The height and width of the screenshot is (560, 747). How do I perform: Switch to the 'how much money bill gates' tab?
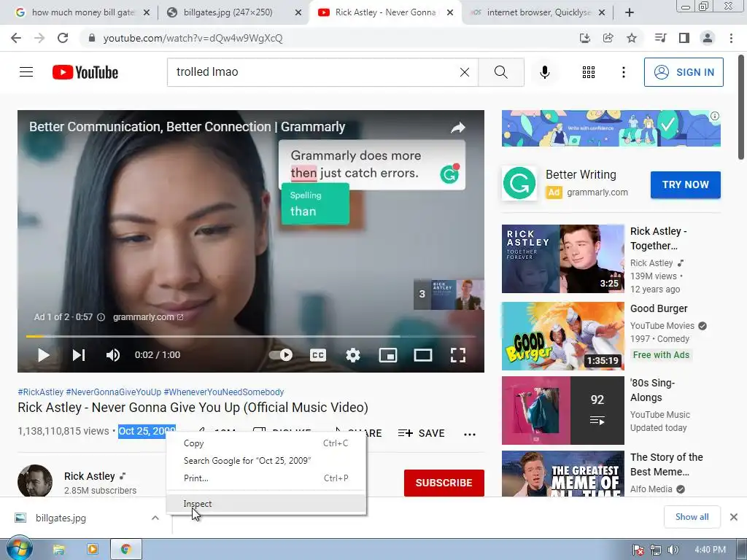coord(83,12)
